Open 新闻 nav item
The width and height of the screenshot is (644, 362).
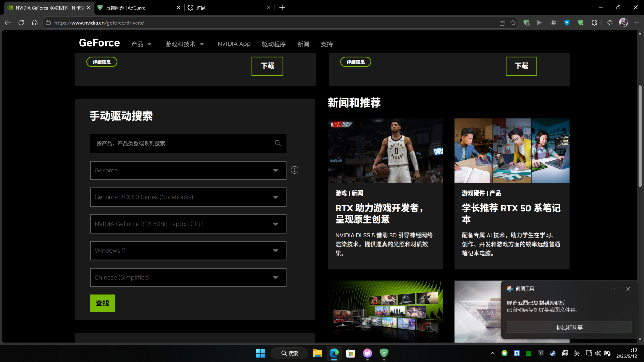pyautogui.click(x=303, y=44)
